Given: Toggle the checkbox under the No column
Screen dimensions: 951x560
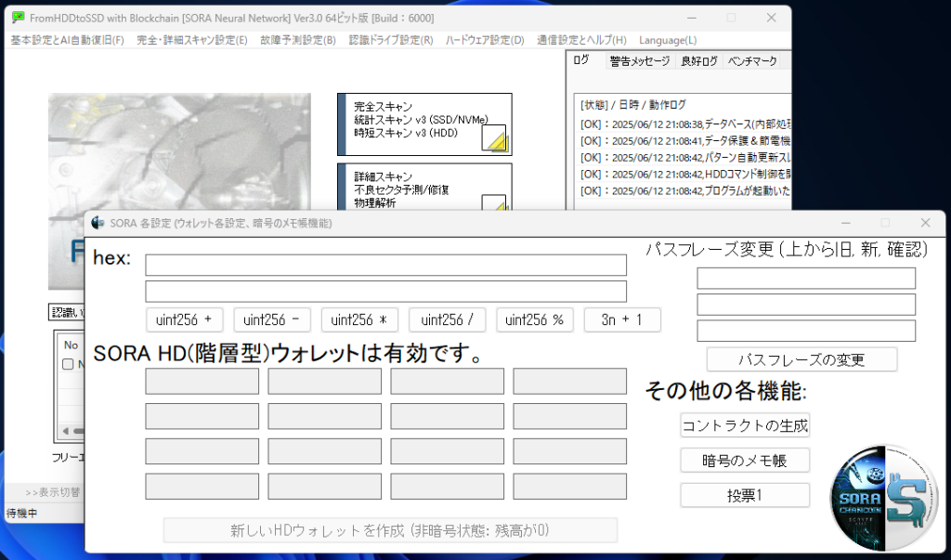Looking at the screenshot, I should click(x=68, y=364).
